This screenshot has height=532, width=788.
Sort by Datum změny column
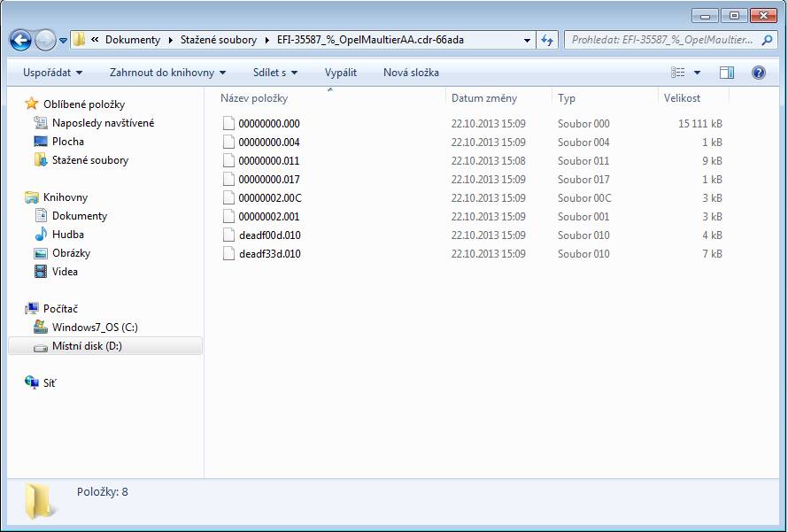click(484, 98)
